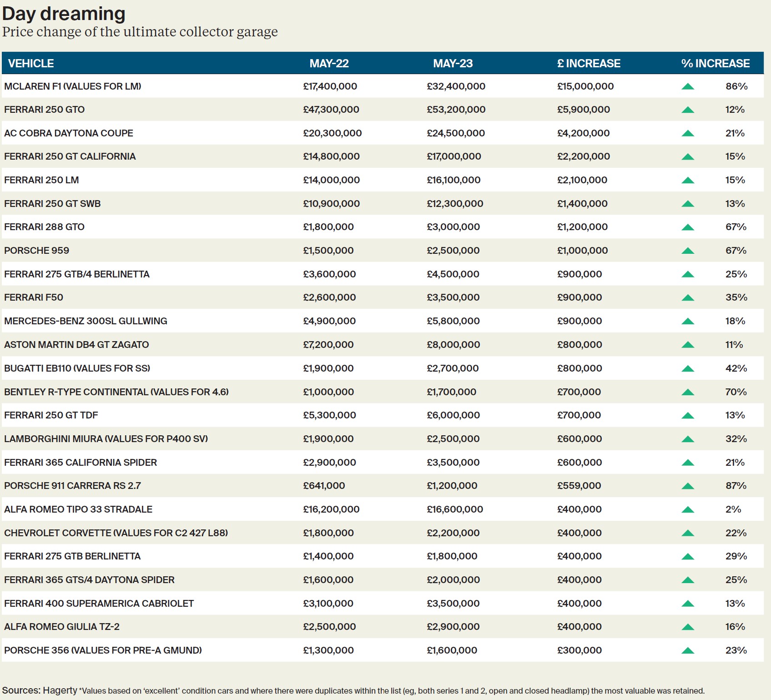Click the green triangle next to Alfa Romeo Tipo 33's 2%
Image resolution: width=771 pixels, height=700 pixels.
click(688, 510)
